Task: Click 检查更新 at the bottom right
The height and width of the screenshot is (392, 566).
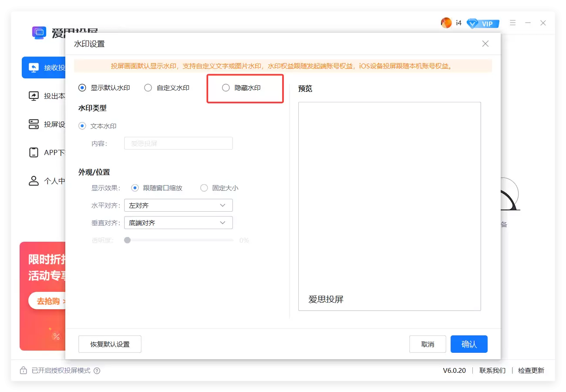Action: tap(531, 371)
